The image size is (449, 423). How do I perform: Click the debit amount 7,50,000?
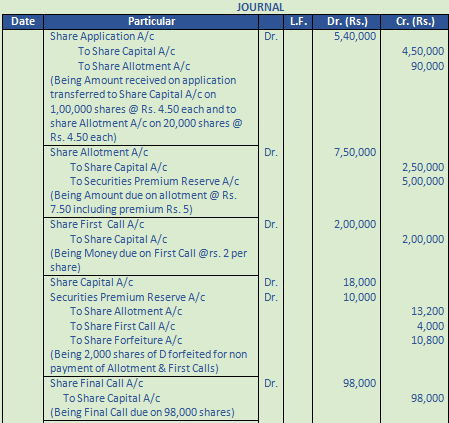(x=355, y=152)
